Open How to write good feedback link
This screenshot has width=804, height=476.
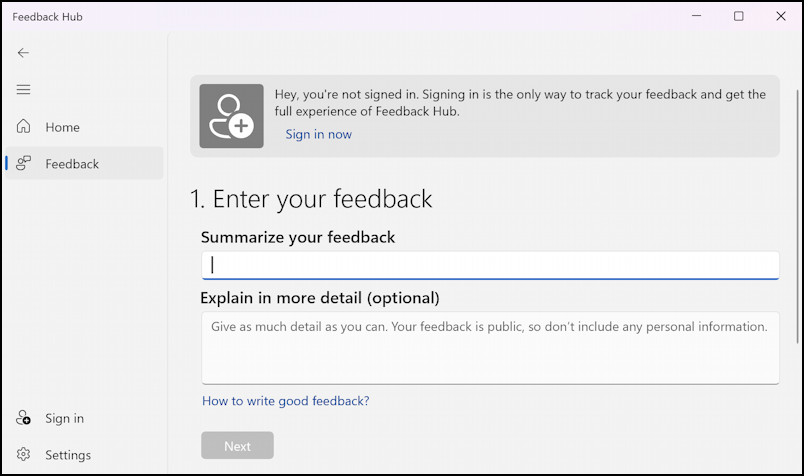point(286,401)
